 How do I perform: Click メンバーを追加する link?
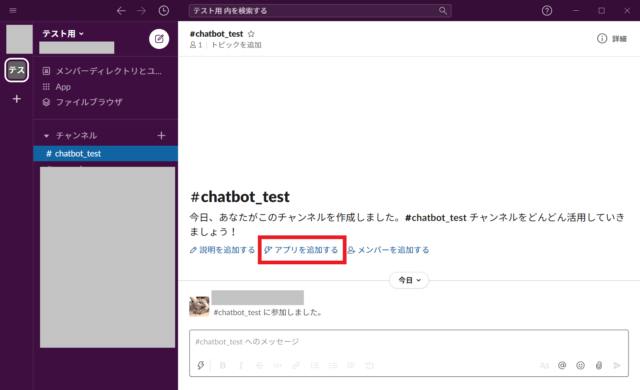(x=388, y=250)
